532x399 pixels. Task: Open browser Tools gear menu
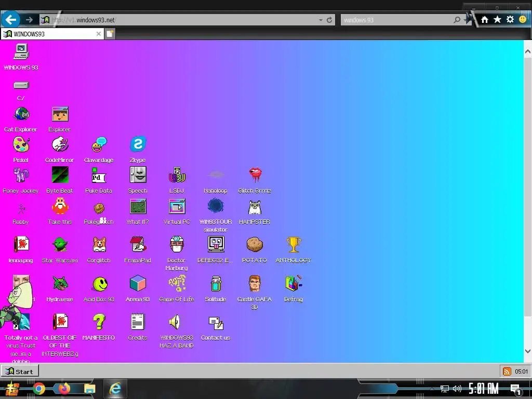pyautogui.click(x=510, y=19)
